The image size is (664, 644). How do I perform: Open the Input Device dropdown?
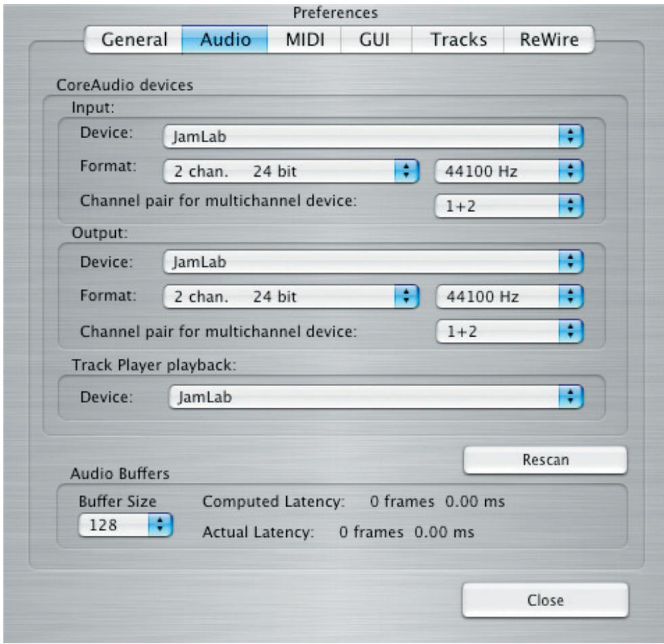374,136
